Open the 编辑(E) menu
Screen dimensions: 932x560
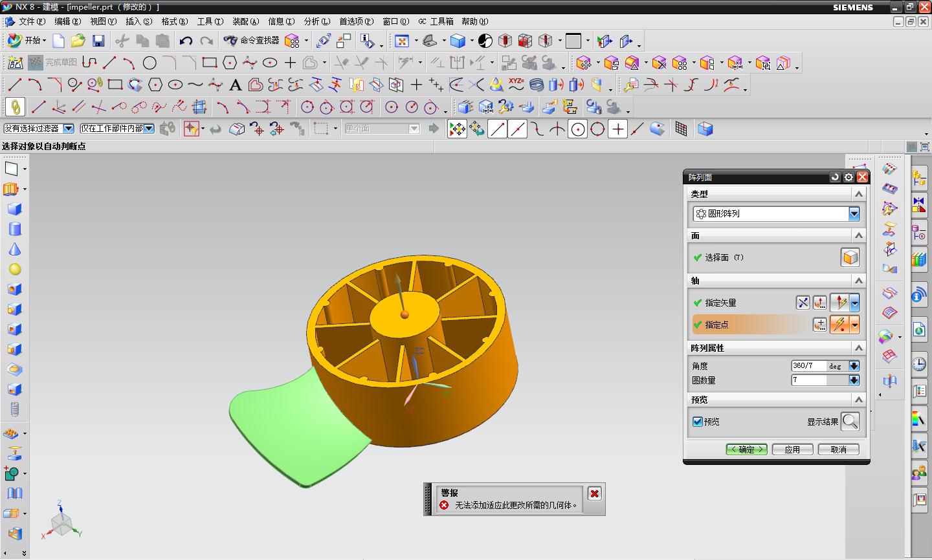pyautogui.click(x=68, y=21)
